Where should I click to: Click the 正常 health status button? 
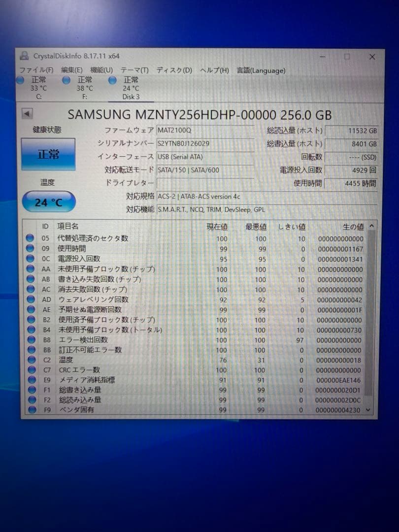48,154
